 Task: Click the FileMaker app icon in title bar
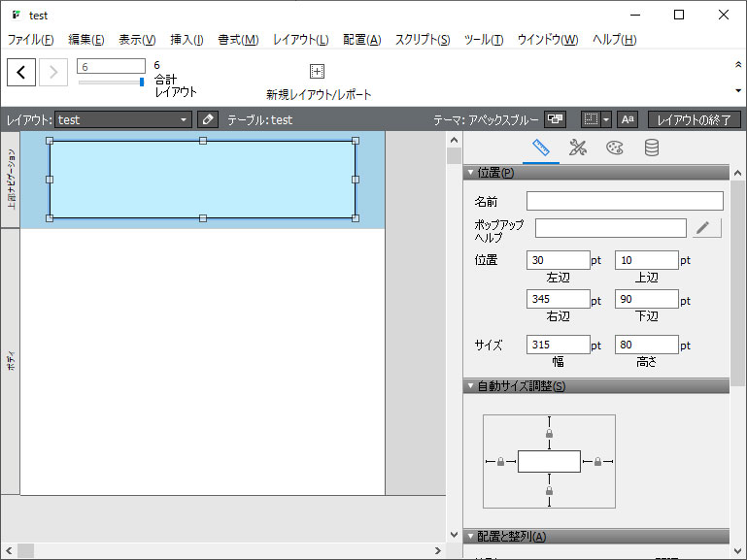click(17, 15)
